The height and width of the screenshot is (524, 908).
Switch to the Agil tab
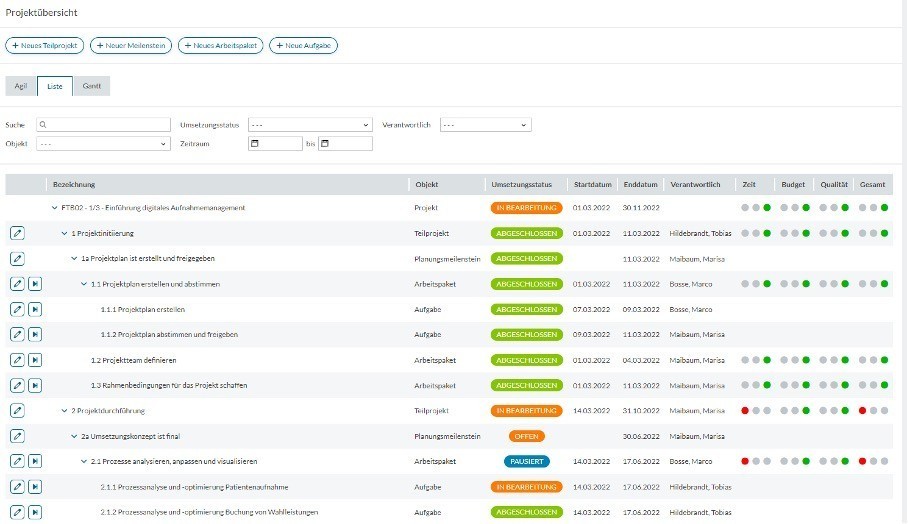21,86
